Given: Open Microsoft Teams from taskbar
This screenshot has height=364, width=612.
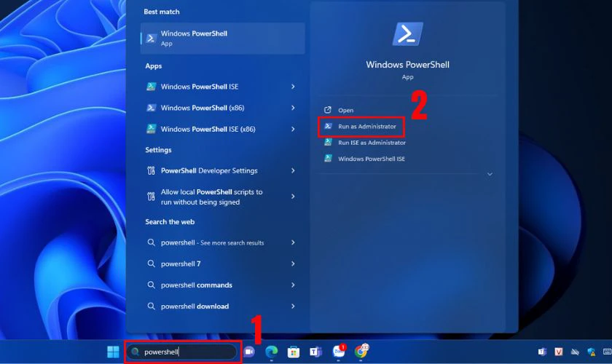Looking at the screenshot, I should coord(315,352).
